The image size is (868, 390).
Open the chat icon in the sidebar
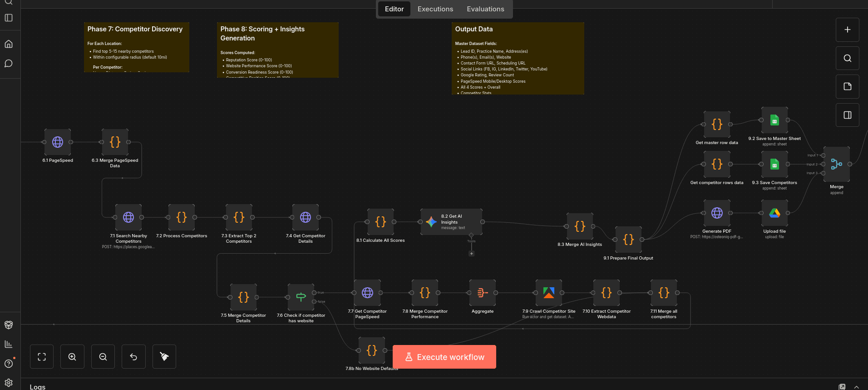(x=9, y=64)
